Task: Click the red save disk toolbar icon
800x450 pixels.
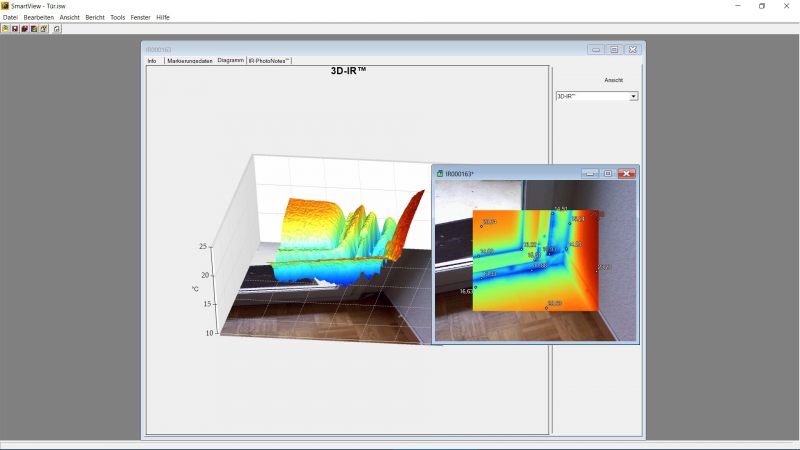Action: [x=14, y=29]
